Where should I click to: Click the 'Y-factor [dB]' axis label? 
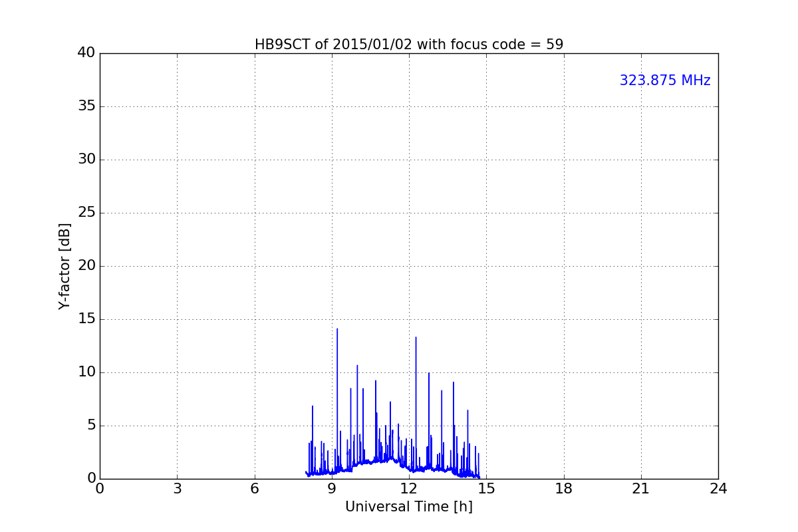click(x=65, y=266)
